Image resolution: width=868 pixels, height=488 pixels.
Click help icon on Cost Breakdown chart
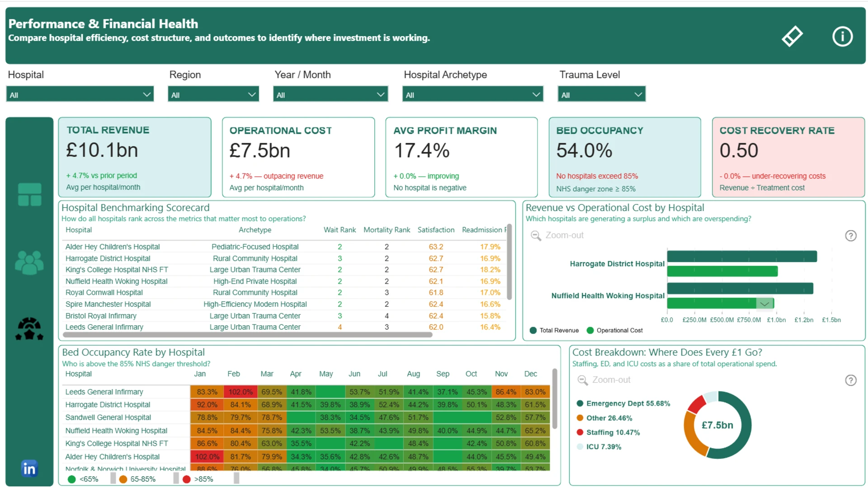[851, 380]
